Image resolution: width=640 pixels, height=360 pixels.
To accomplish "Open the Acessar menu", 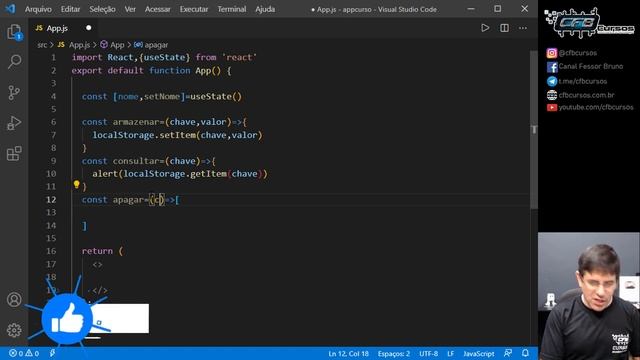I will [158, 9].
